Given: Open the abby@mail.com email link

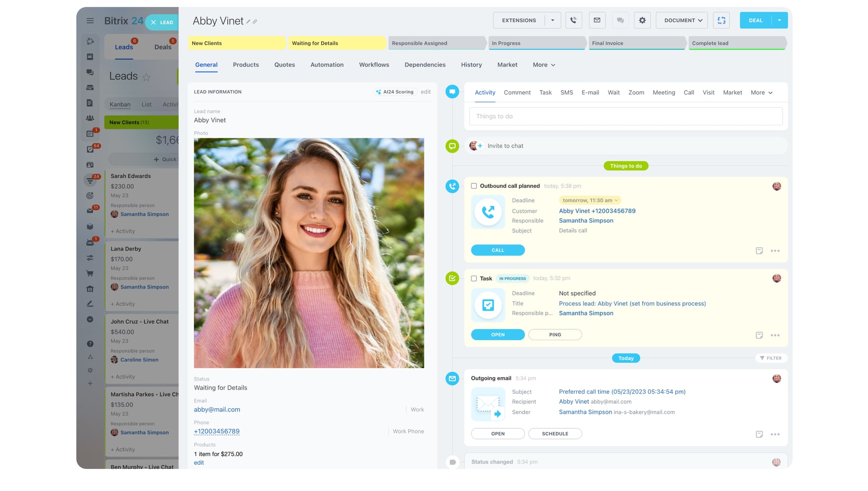Looking at the screenshot, I should pyautogui.click(x=217, y=410).
